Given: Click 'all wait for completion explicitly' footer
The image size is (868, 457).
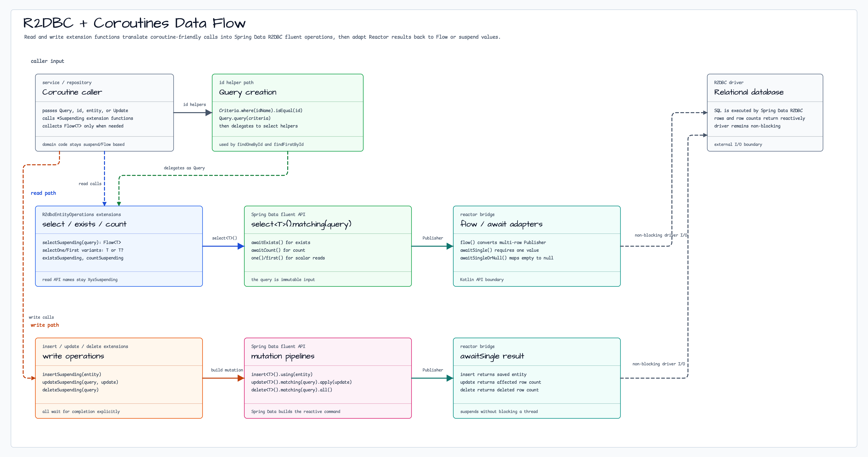Looking at the screenshot, I should coord(81,411).
